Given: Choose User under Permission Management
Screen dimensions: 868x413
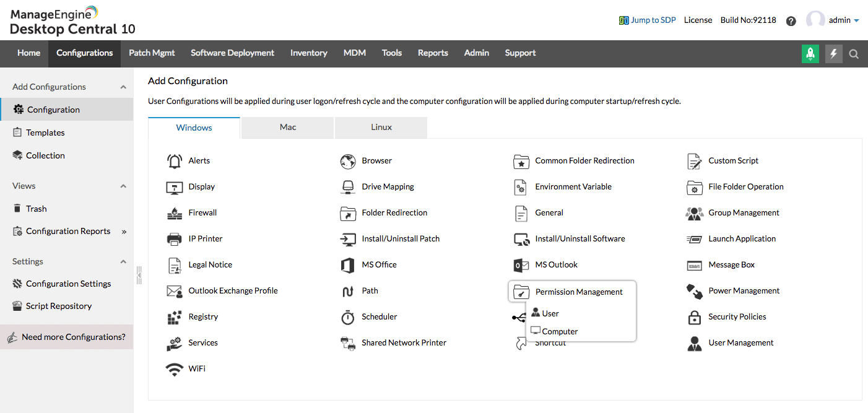Looking at the screenshot, I should point(550,314).
